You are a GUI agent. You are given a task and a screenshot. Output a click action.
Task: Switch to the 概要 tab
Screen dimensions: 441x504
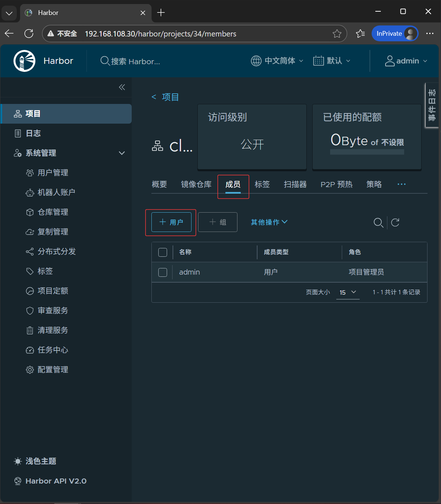tap(159, 184)
